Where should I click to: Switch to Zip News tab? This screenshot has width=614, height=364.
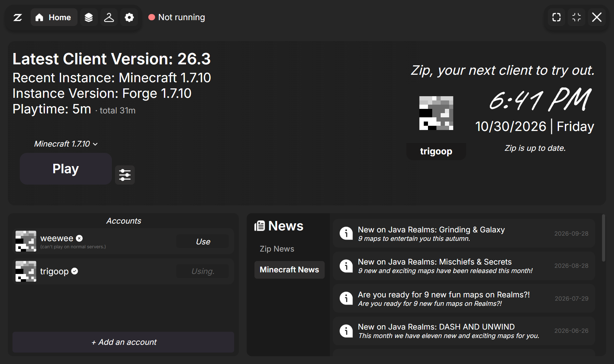(277, 249)
